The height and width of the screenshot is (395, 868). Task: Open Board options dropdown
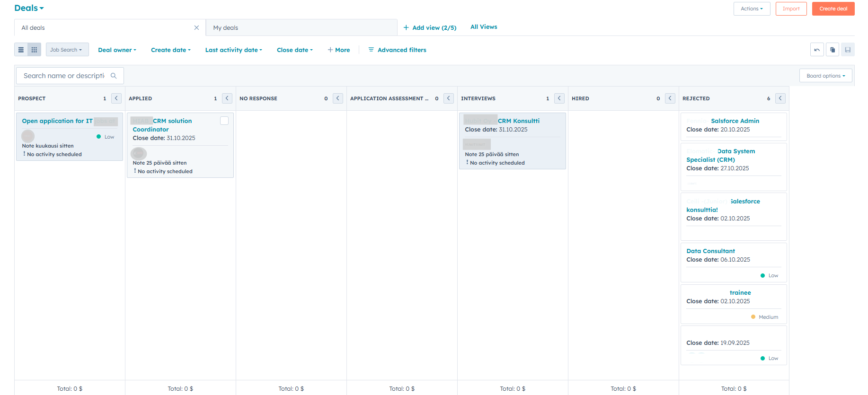point(825,76)
